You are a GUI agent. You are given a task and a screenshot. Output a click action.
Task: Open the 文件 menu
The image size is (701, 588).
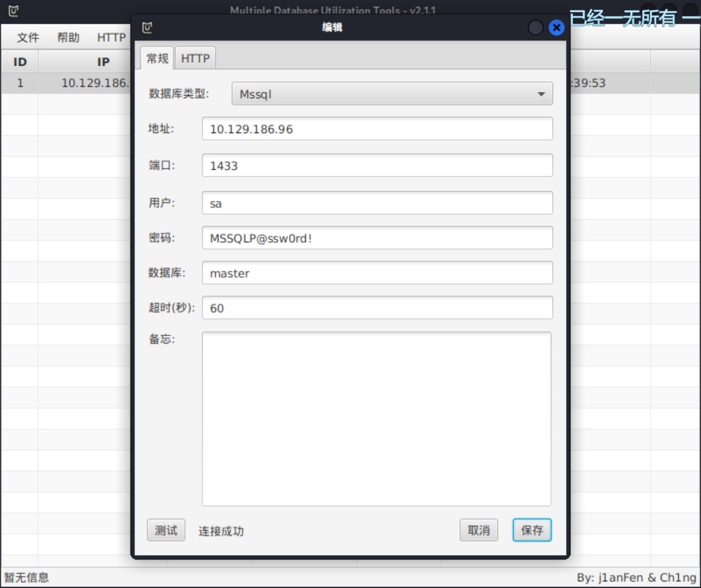[x=28, y=38]
